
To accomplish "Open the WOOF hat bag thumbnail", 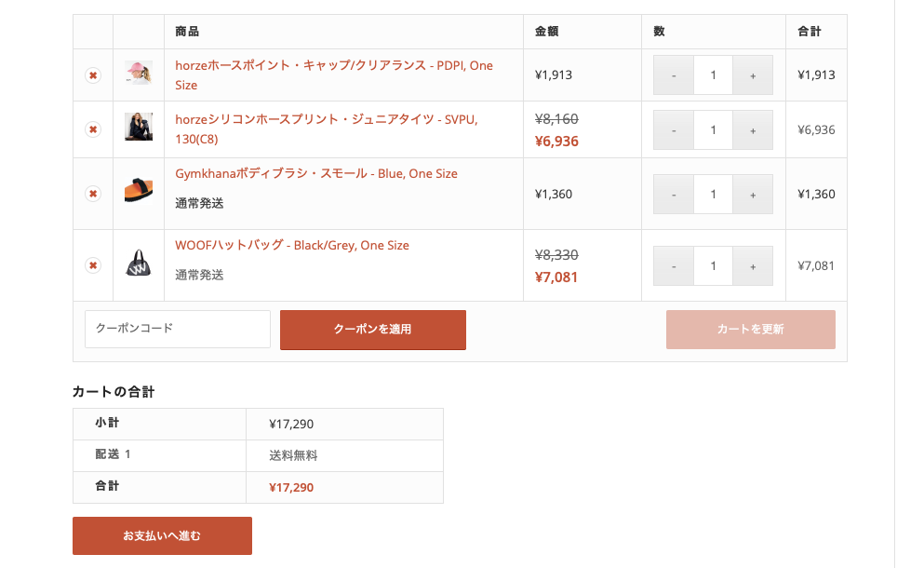I will tap(139, 264).
